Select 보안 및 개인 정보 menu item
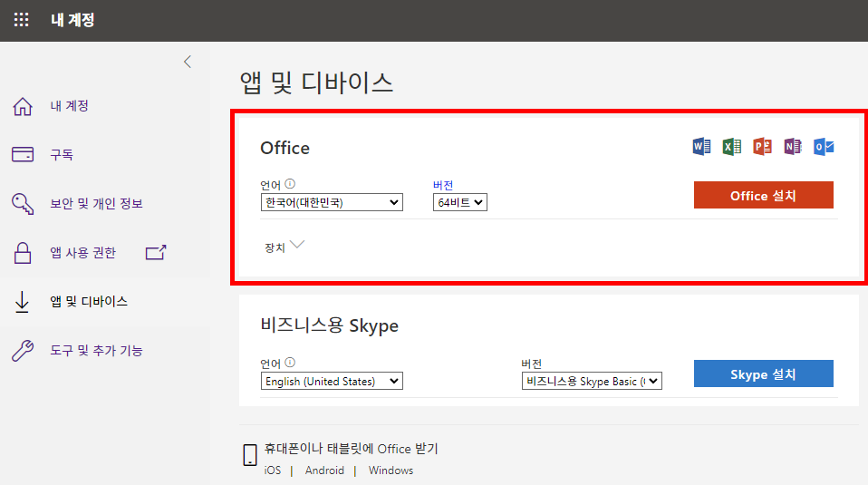Screen dimensions: 868x485 96,204
